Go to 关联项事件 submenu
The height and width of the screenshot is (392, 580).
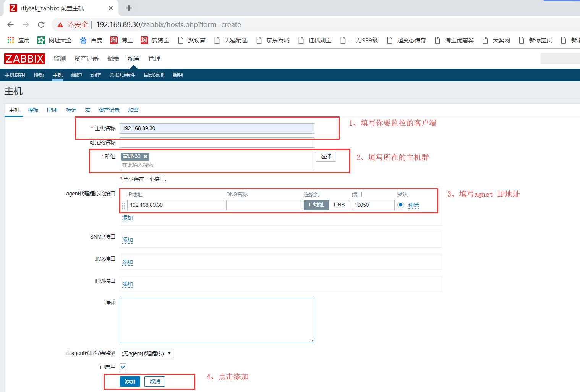pos(122,75)
